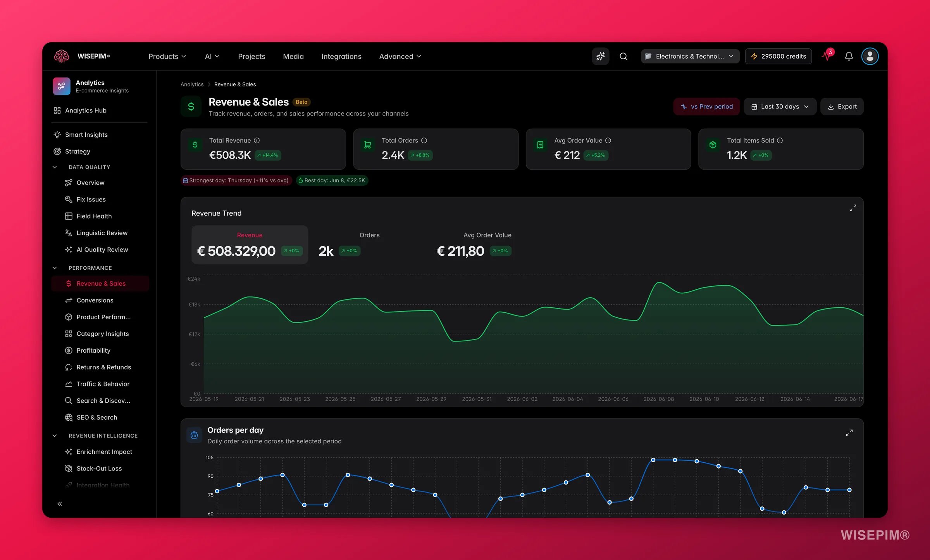This screenshot has width=930, height=560.
Task: Open Strategy in the sidebar
Action: click(x=100, y=151)
